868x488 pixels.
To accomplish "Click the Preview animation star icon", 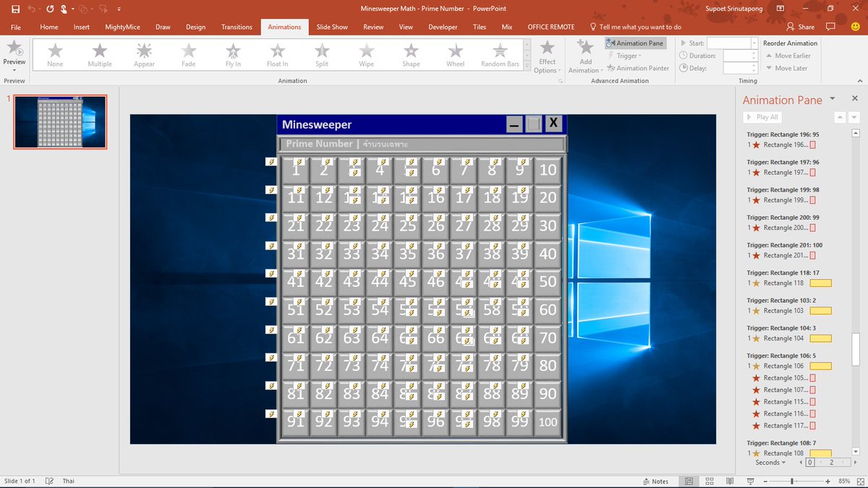I will 14,48.
